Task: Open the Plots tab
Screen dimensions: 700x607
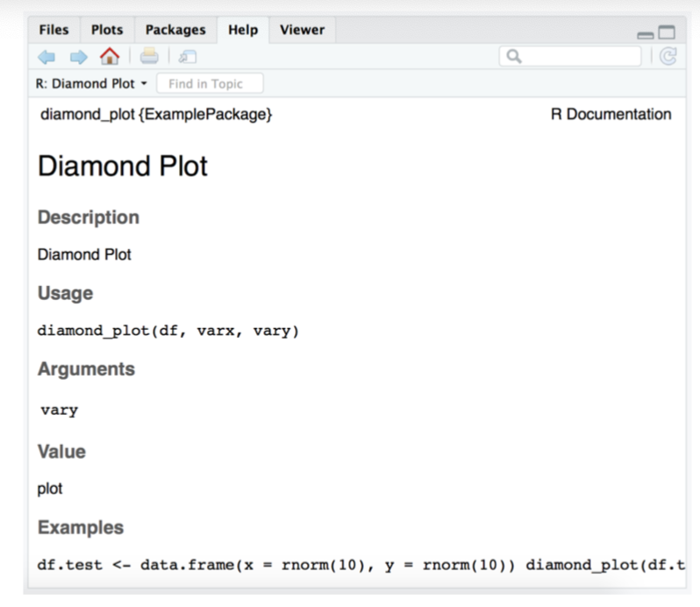Action: 108,30
